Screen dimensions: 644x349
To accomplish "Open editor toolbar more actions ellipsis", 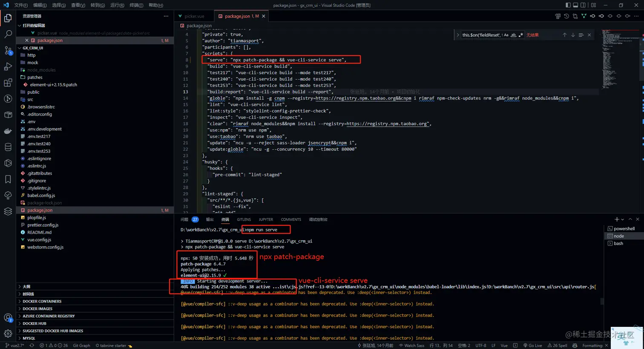I will (636, 16).
